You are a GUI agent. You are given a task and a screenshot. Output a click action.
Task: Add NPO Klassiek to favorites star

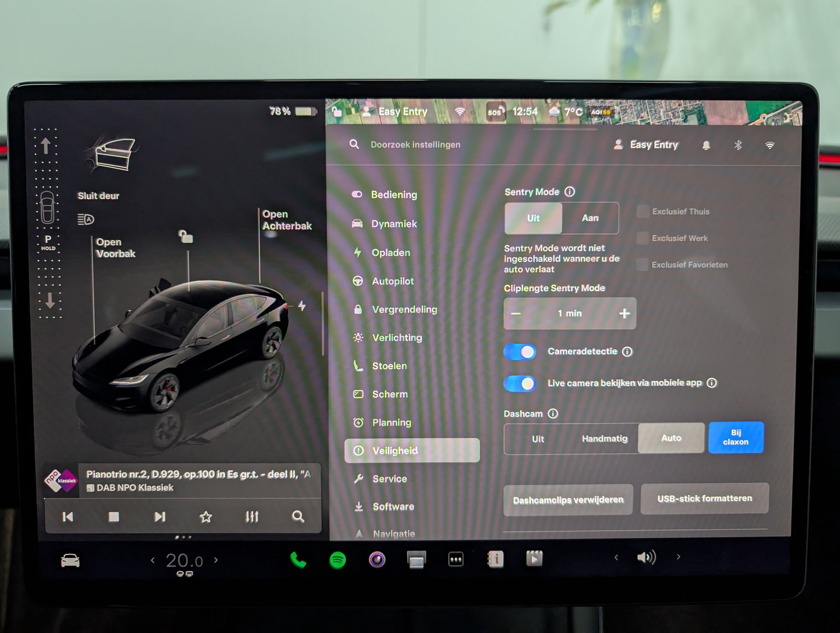(206, 517)
